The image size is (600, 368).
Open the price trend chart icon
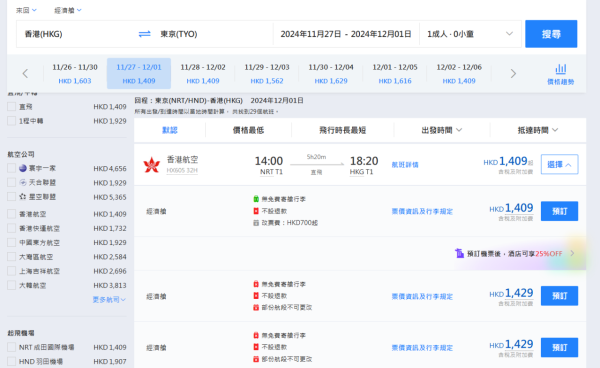click(561, 74)
